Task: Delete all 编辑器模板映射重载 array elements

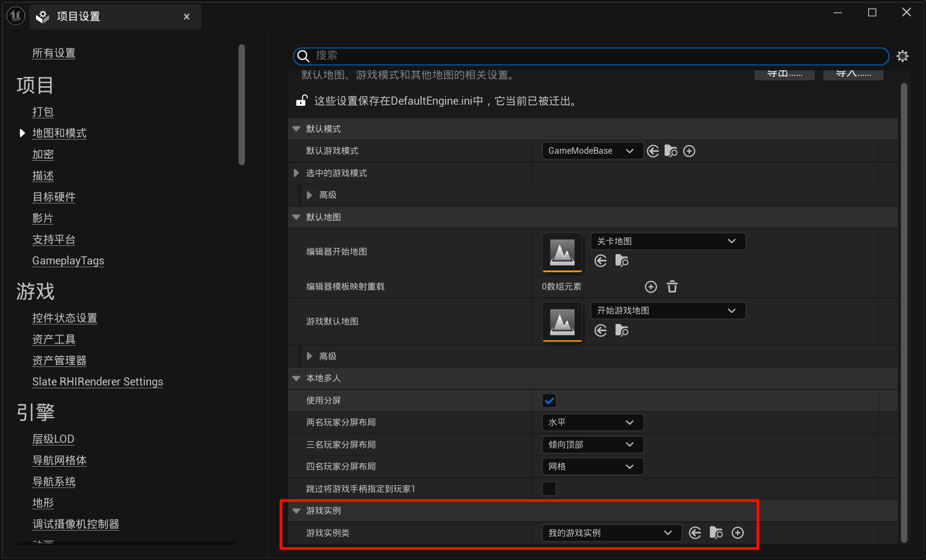Action: 672,287
